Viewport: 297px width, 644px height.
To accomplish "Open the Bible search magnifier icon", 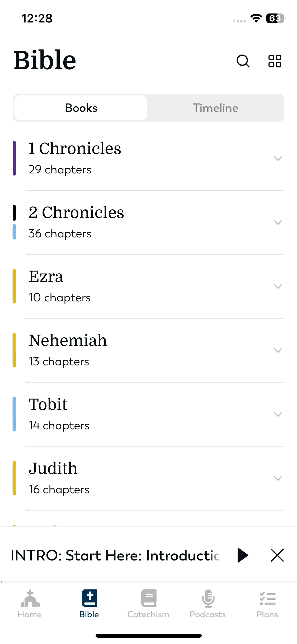I will click(x=243, y=61).
